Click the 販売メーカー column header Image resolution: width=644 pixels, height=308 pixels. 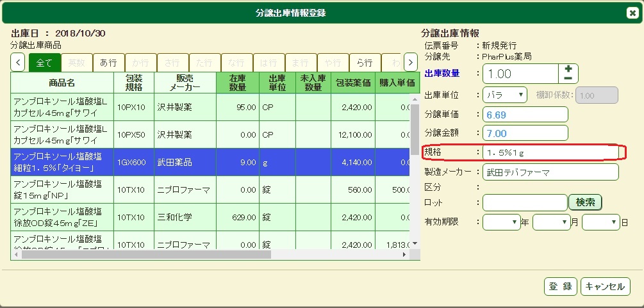(185, 83)
